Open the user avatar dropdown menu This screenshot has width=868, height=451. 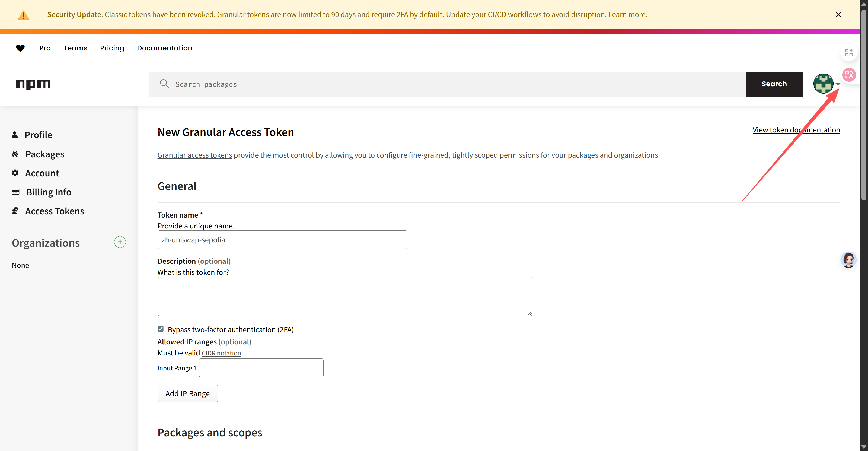pos(823,84)
